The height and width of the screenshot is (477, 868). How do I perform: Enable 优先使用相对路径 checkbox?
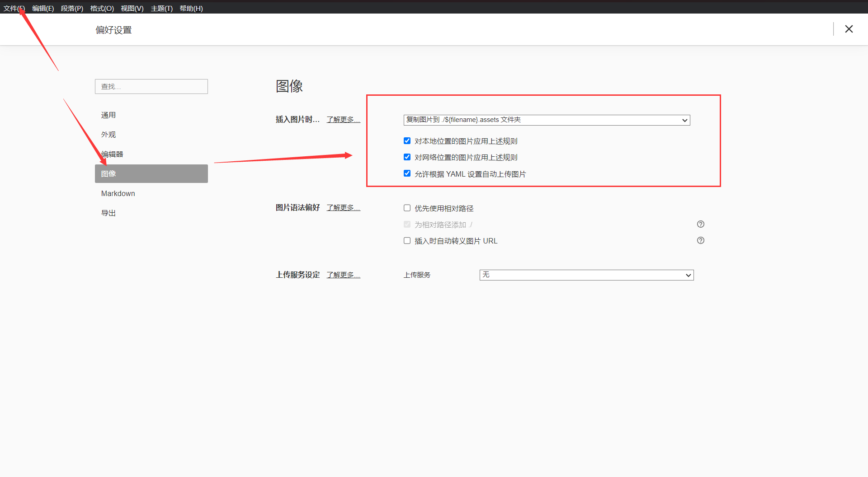click(x=407, y=208)
